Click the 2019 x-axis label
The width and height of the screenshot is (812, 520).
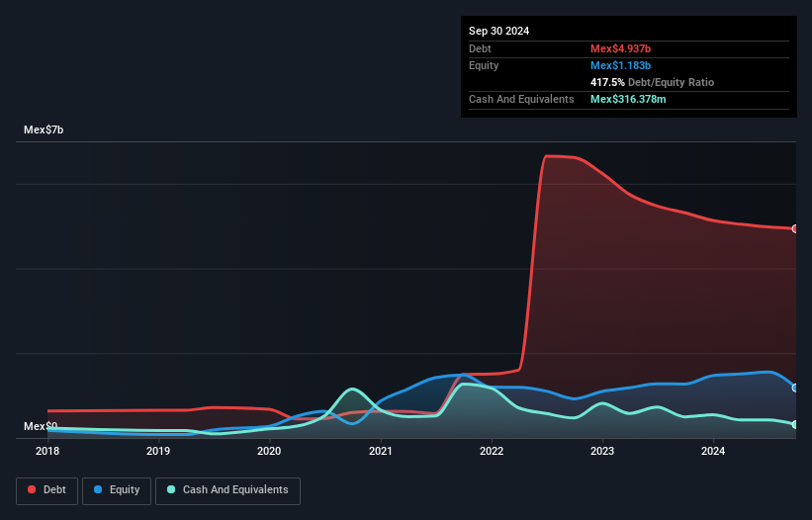(158, 451)
